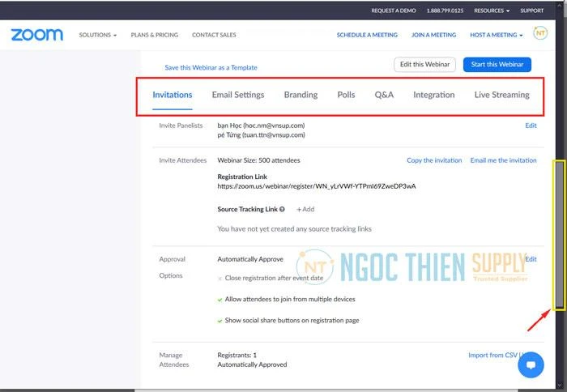Open the Polls tab
This screenshot has width=567, height=392.
pos(346,95)
